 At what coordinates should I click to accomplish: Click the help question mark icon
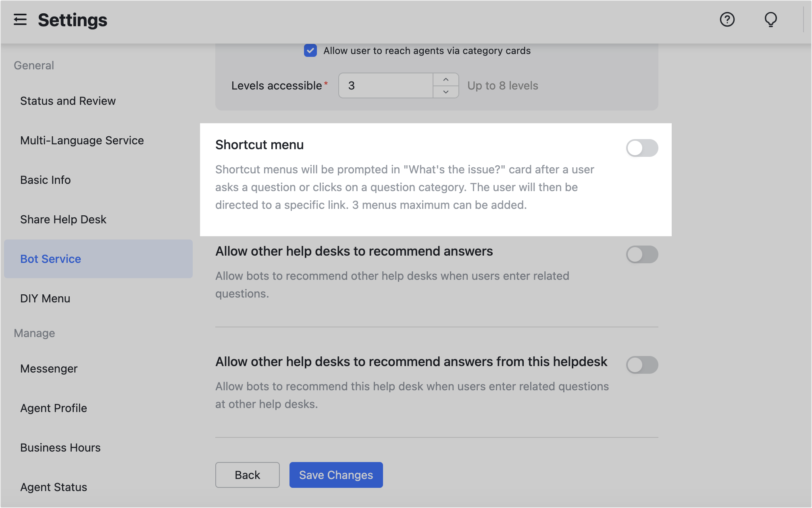[727, 19]
